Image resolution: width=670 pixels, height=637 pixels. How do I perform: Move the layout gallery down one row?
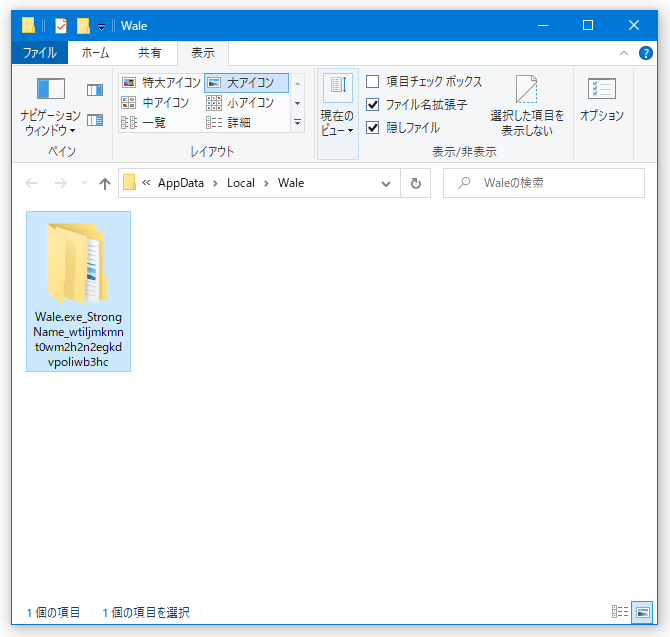(297, 103)
